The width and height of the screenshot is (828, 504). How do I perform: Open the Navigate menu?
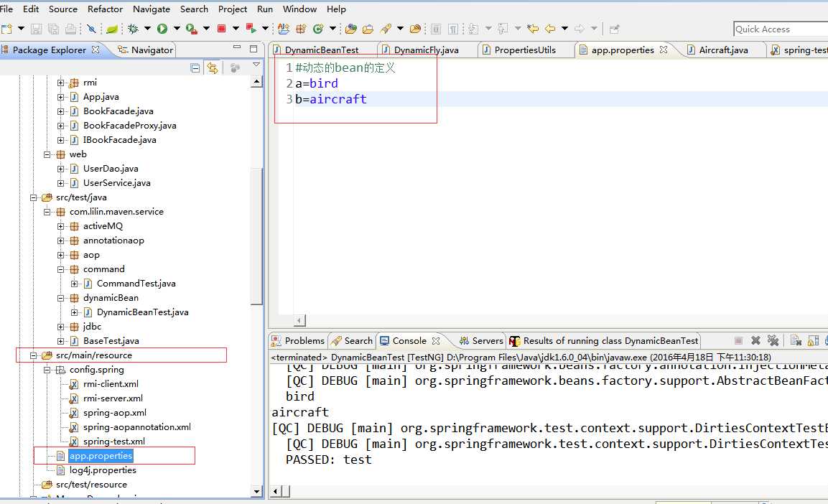coord(152,9)
